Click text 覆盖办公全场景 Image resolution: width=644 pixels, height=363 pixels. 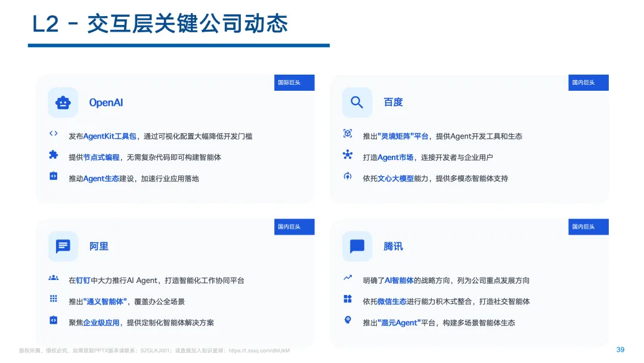tap(159, 302)
